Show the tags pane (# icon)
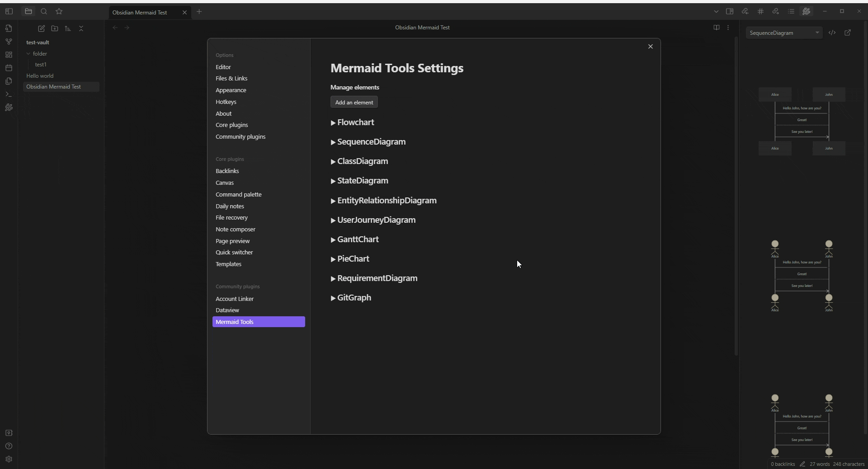Screen dimensions: 868x469 760,11
